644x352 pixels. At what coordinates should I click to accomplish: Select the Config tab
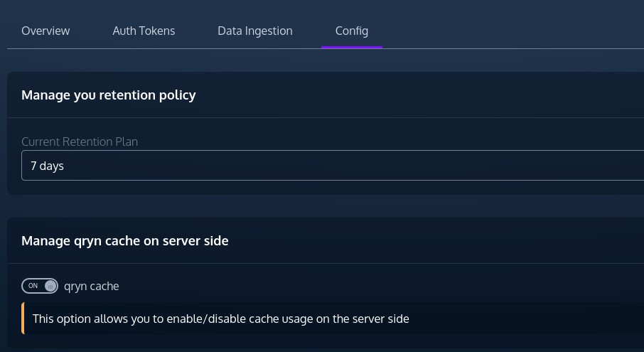352,31
